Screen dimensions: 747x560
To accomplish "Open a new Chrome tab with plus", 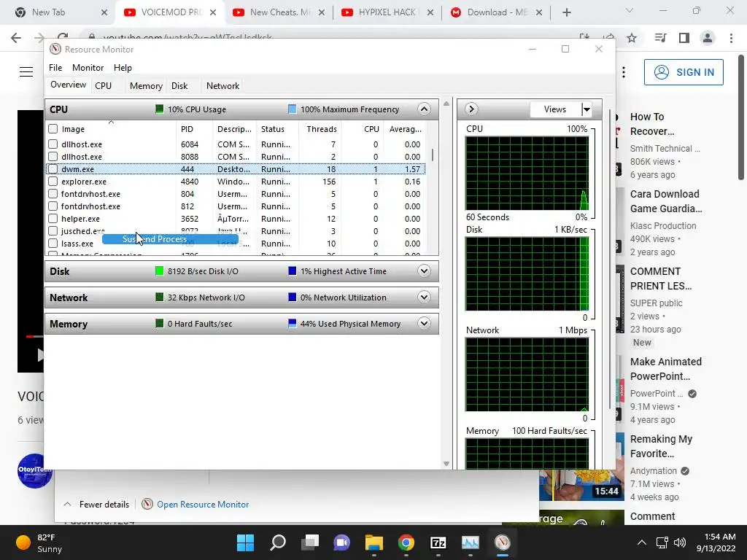I will (566, 13).
